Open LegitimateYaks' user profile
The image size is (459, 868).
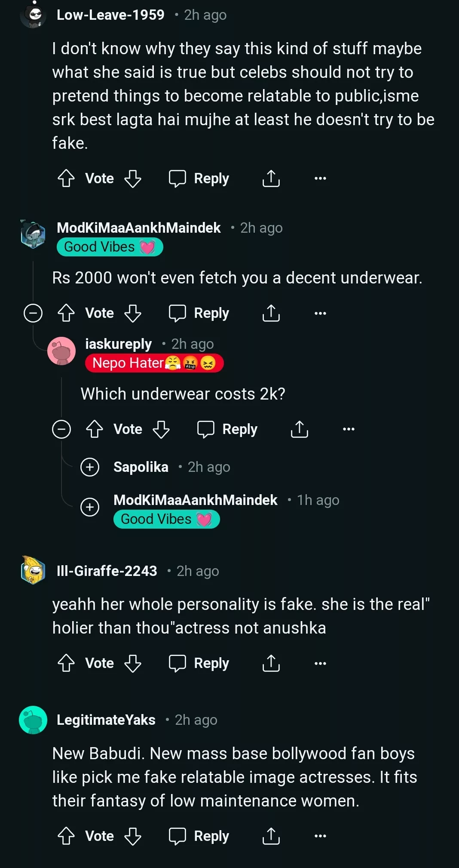coord(106,720)
